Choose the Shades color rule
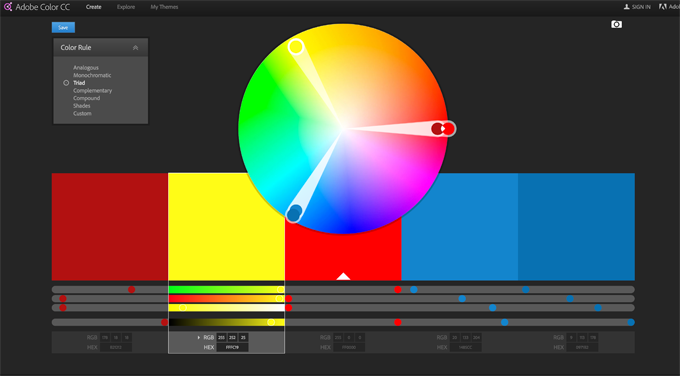The image size is (680, 376). [82, 106]
